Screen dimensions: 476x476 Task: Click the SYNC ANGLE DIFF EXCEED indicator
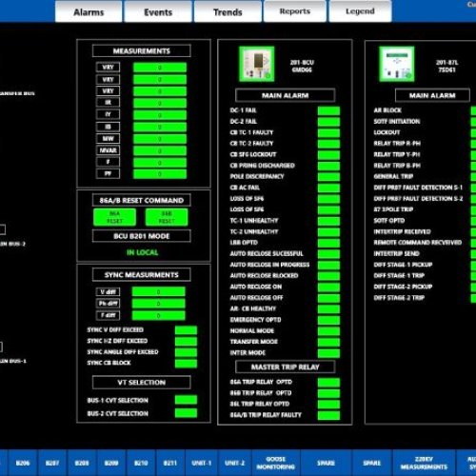pos(186,352)
